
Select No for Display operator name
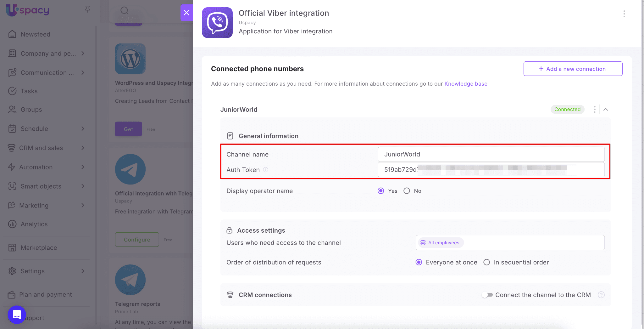(407, 191)
